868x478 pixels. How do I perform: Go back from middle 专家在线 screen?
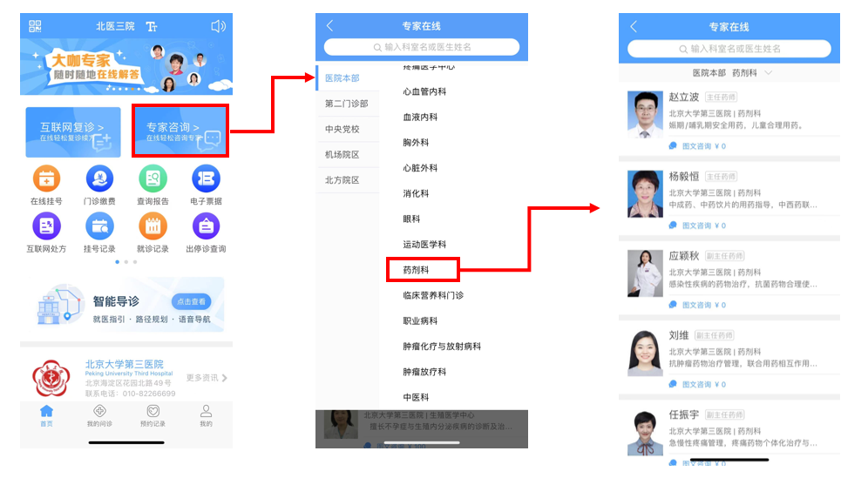[330, 25]
